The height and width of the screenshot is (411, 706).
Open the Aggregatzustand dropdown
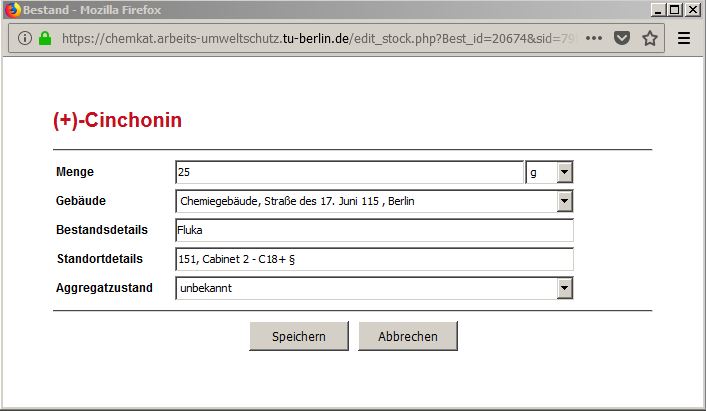pos(374,288)
